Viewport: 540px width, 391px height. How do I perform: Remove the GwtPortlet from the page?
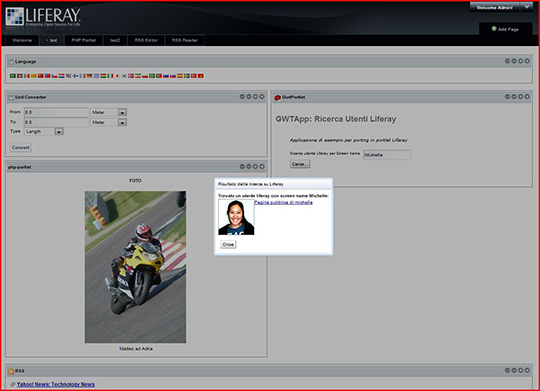527,96
